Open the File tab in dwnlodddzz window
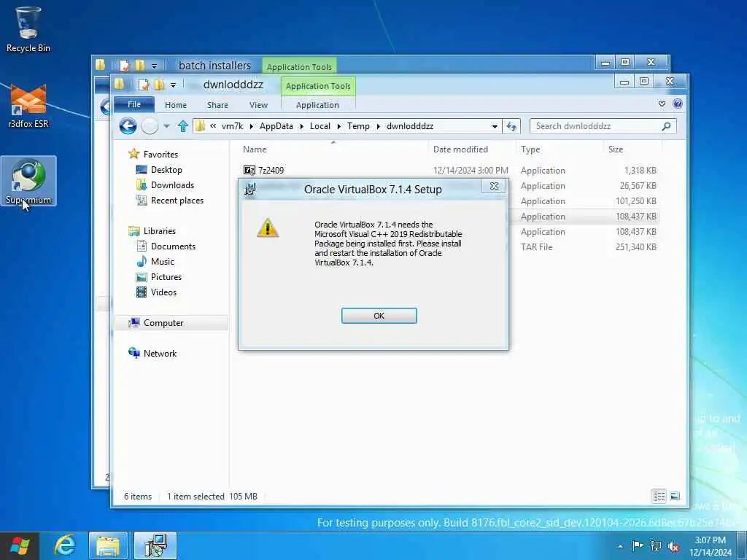The height and width of the screenshot is (560, 747). [134, 104]
